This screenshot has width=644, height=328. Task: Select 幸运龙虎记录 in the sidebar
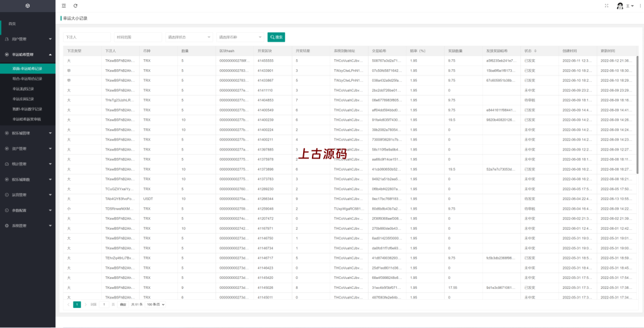(28, 89)
